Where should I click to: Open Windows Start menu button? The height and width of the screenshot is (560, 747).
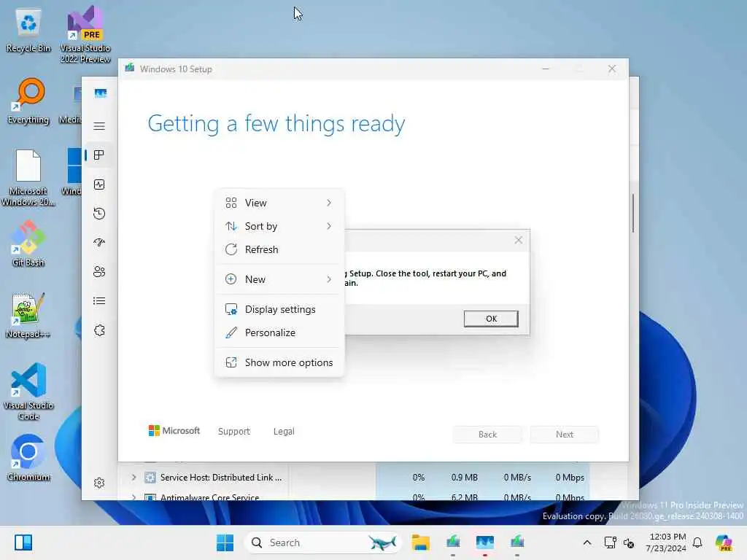point(225,542)
